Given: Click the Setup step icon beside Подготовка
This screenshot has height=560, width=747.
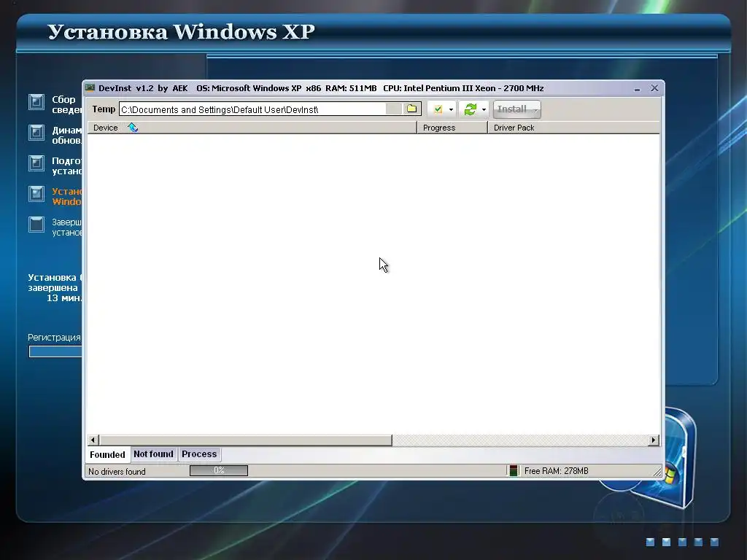Looking at the screenshot, I should click(x=36, y=163).
